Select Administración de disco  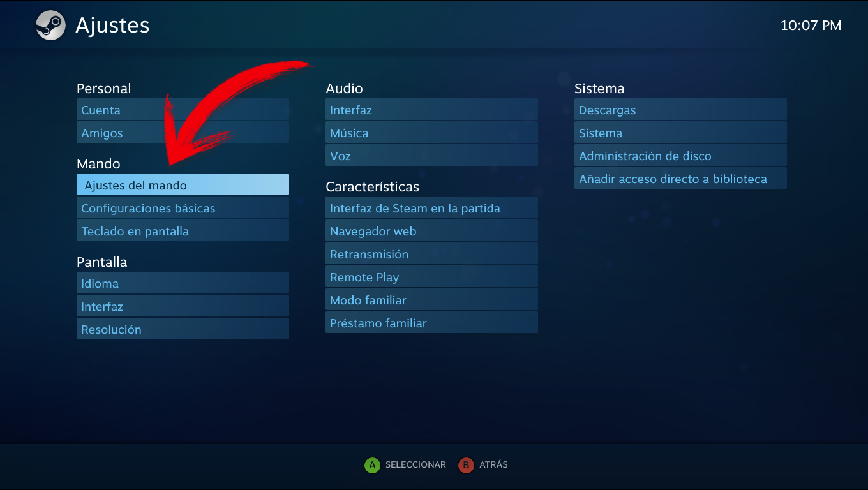680,155
